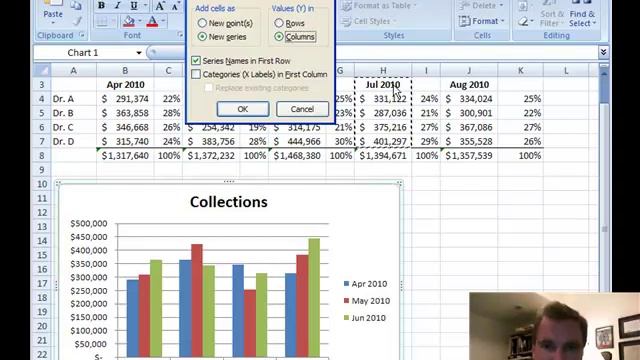Click Cancel in the dialog
640x360 pixels.
point(302,109)
